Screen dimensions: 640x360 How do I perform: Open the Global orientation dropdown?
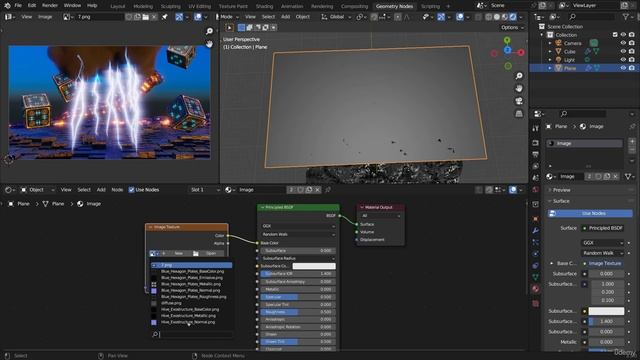pos(336,17)
